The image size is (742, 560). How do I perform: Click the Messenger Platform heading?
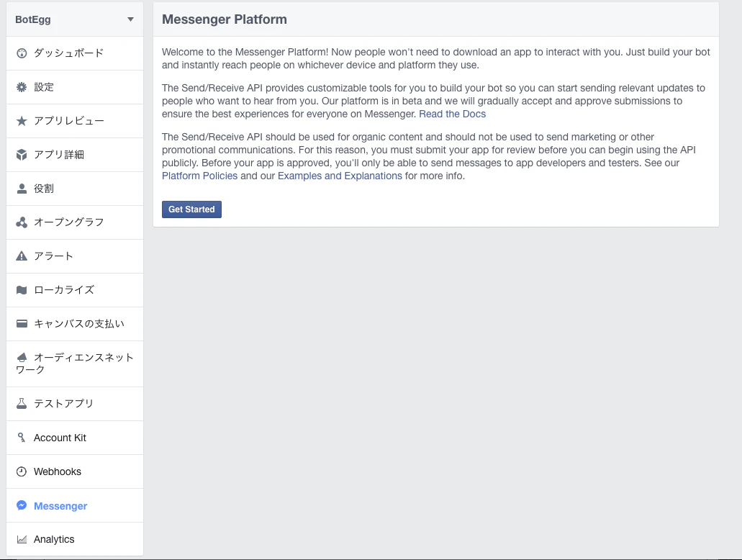(225, 19)
